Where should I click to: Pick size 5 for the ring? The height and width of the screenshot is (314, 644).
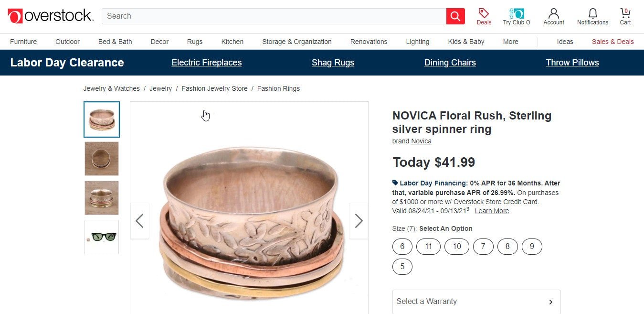(x=402, y=266)
